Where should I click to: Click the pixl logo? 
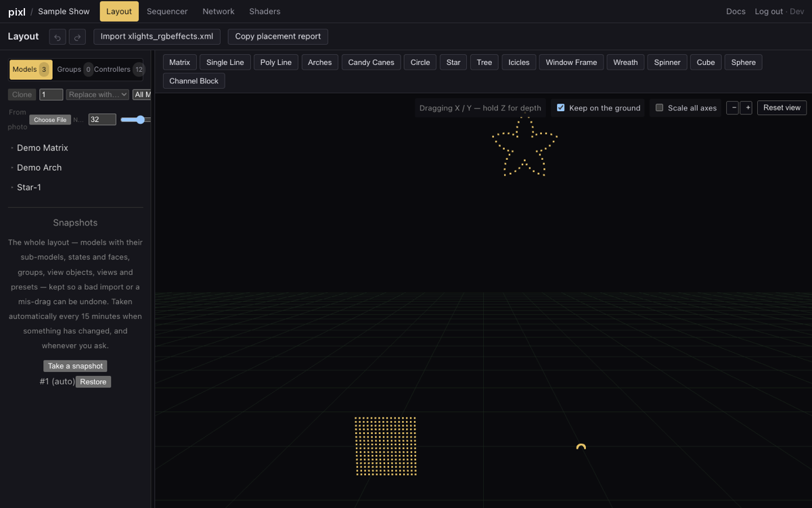[x=16, y=12]
